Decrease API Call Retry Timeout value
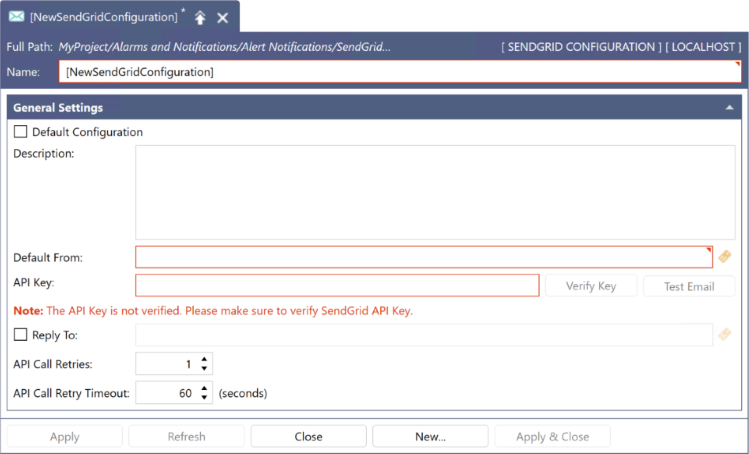This screenshot has height=454, width=749. [204, 398]
